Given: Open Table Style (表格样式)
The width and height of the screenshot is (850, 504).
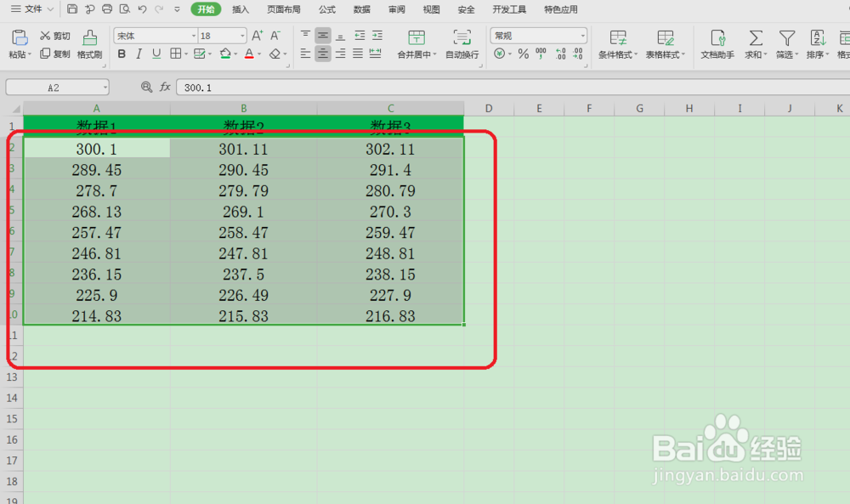Looking at the screenshot, I should click(x=666, y=44).
